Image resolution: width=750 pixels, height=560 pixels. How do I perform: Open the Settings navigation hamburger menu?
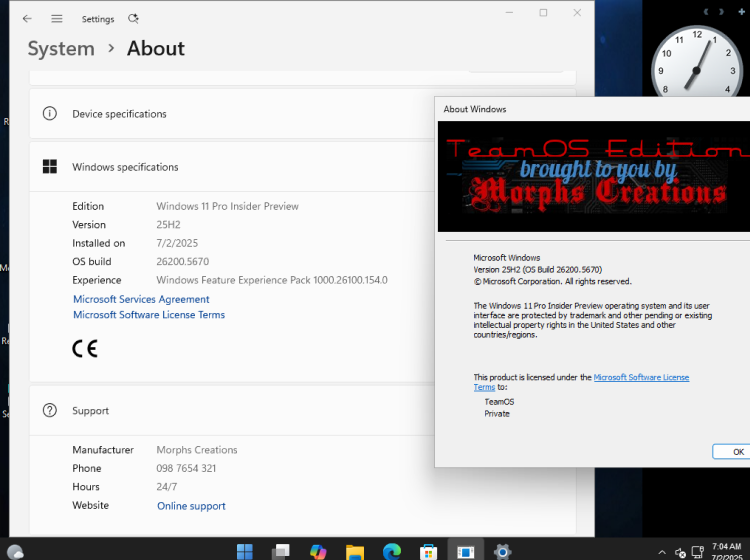click(57, 19)
